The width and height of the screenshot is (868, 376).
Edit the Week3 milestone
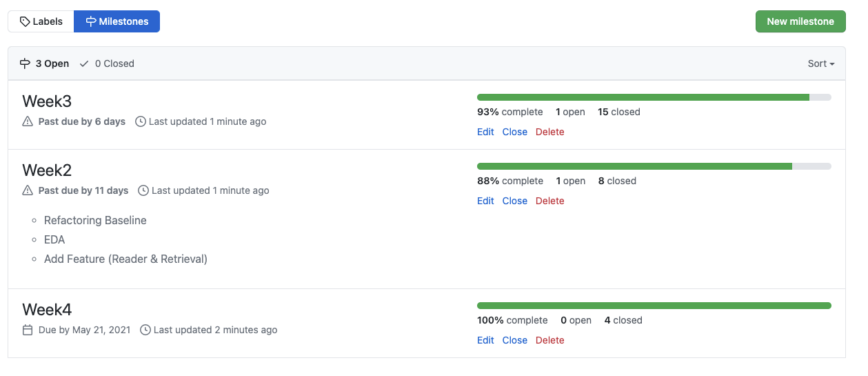coord(485,132)
